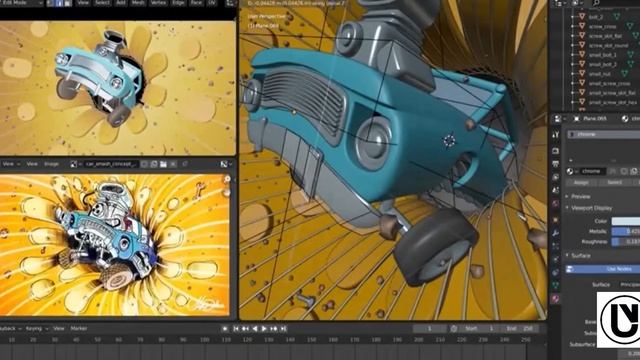The width and height of the screenshot is (640, 360).
Task: Toggle auto keying record button
Action: coord(225,329)
